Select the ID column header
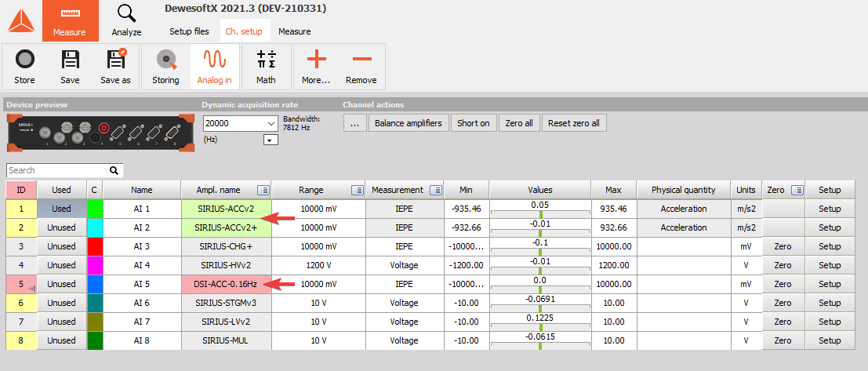The width and height of the screenshot is (868, 371). click(x=21, y=190)
